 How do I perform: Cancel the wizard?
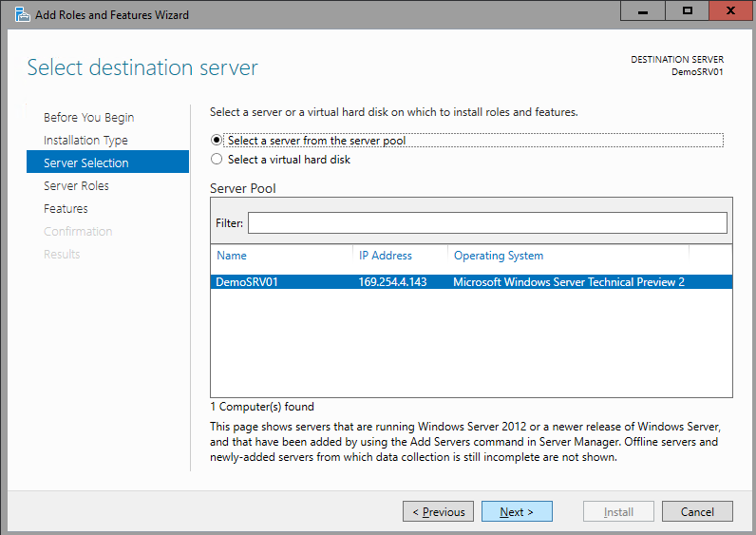pyautogui.click(x=697, y=511)
